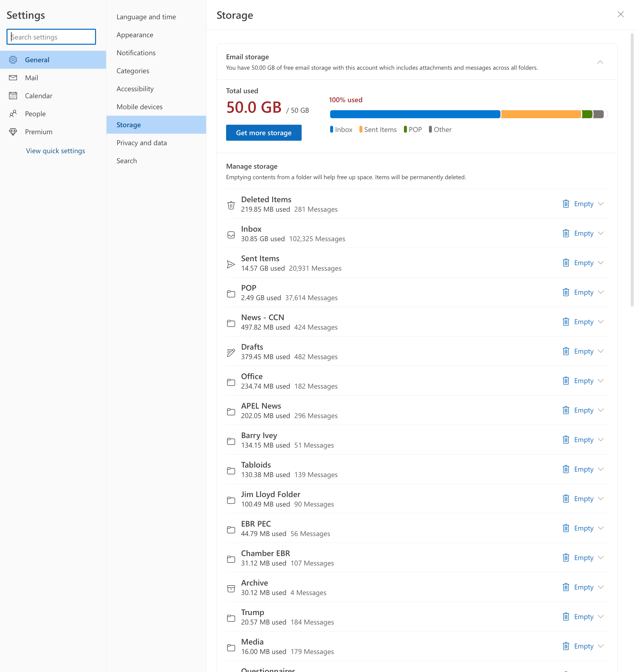Click the blue Inbox storage bar segment
The width and height of the screenshot is (636, 672).
point(415,114)
